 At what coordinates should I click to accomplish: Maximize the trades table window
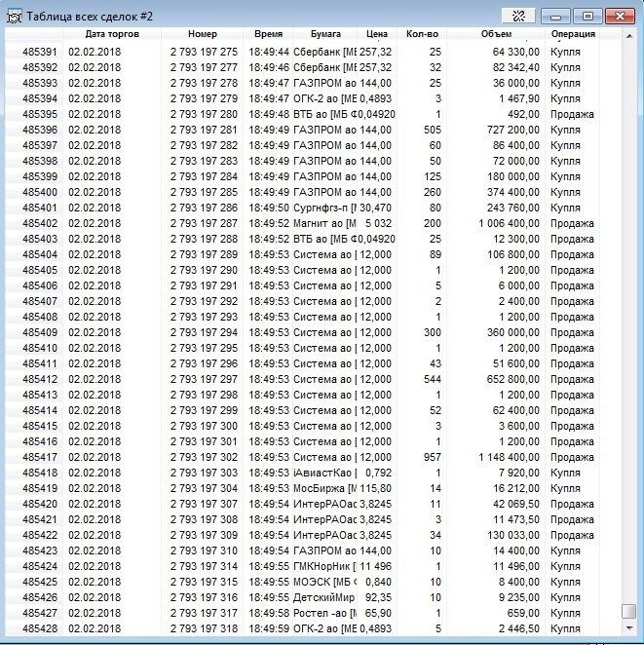click(x=588, y=17)
